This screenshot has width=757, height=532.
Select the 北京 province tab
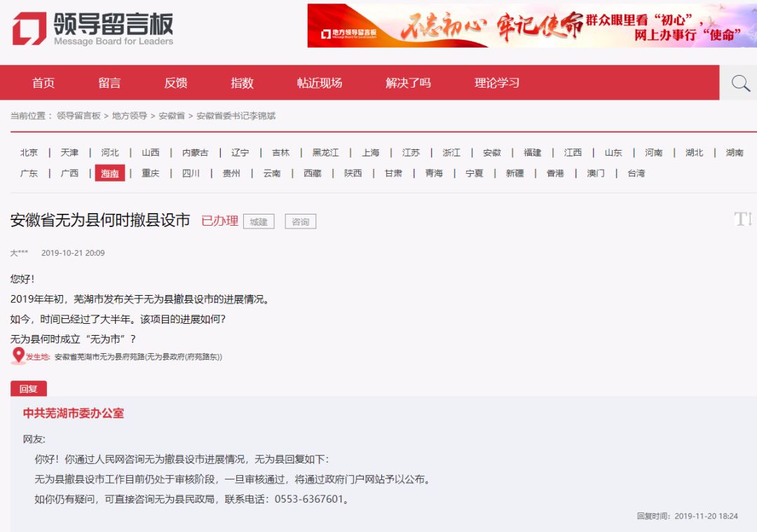tap(29, 151)
